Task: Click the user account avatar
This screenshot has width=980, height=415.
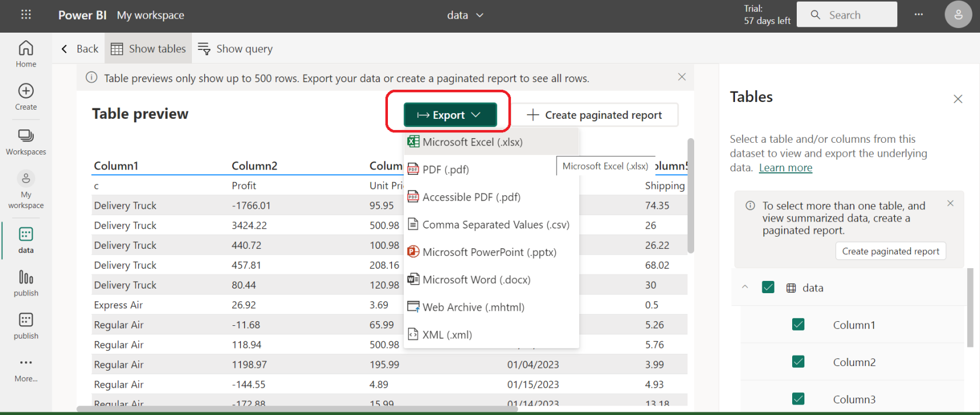Action: point(958,15)
